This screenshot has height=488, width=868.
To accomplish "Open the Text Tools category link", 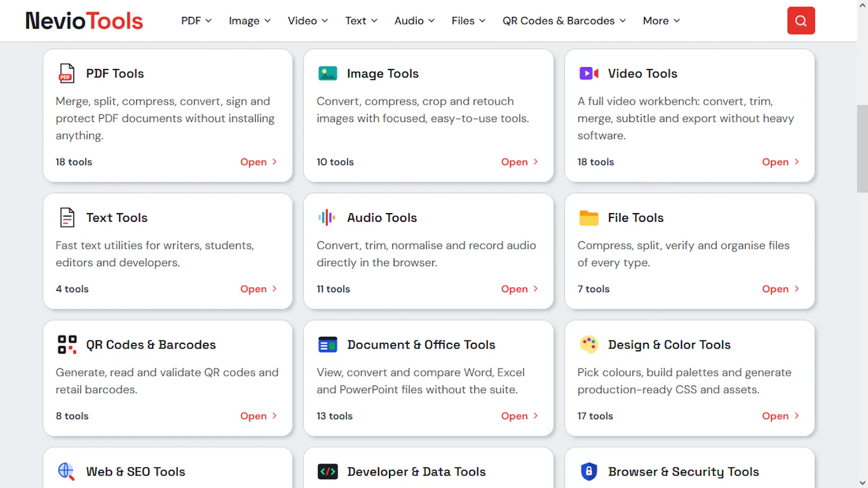I will click(x=259, y=288).
